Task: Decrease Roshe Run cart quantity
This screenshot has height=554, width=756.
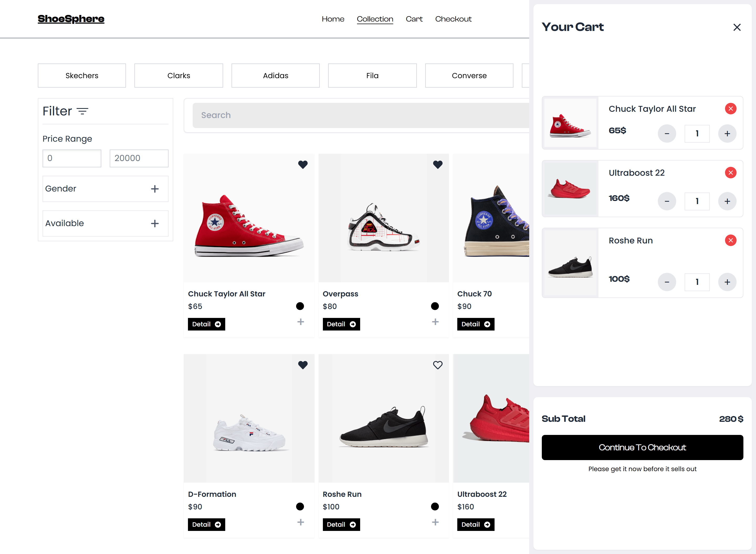Action: [x=667, y=282]
